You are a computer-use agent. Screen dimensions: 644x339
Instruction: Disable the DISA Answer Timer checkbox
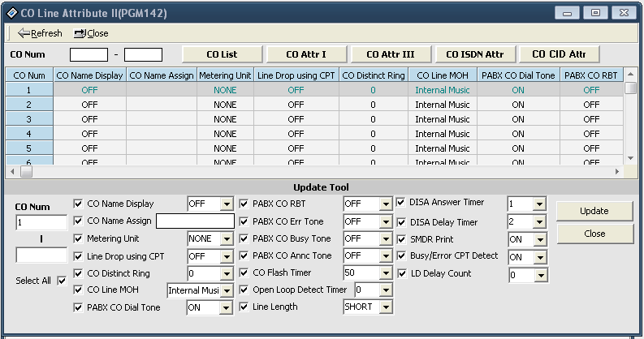(x=402, y=203)
